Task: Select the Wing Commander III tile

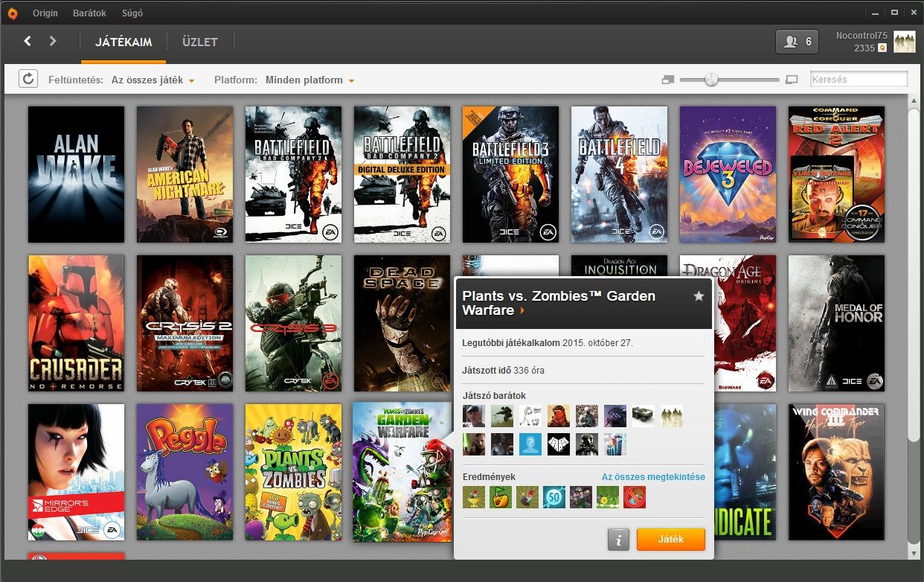Action: (x=837, y=472)
